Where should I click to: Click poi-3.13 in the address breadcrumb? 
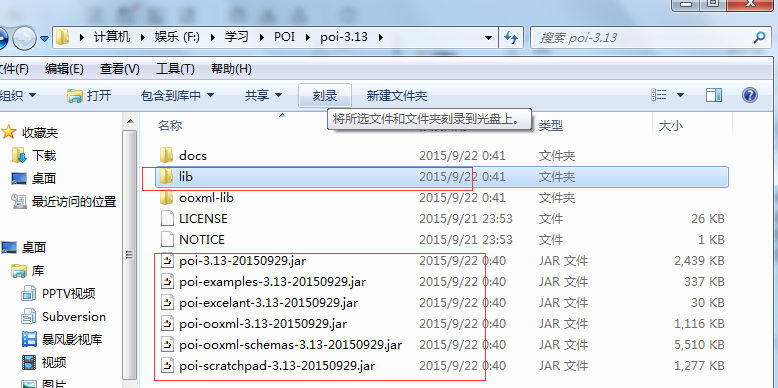(x=344, y=37)
